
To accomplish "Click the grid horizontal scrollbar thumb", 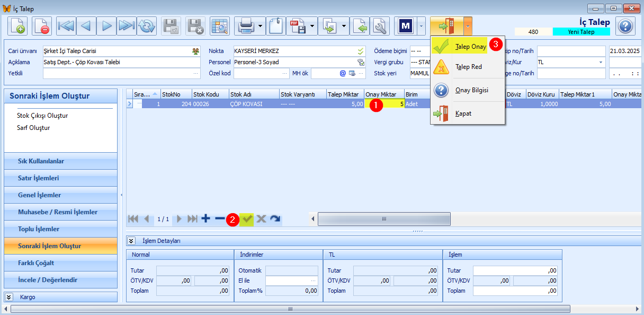I will (384, 219).
